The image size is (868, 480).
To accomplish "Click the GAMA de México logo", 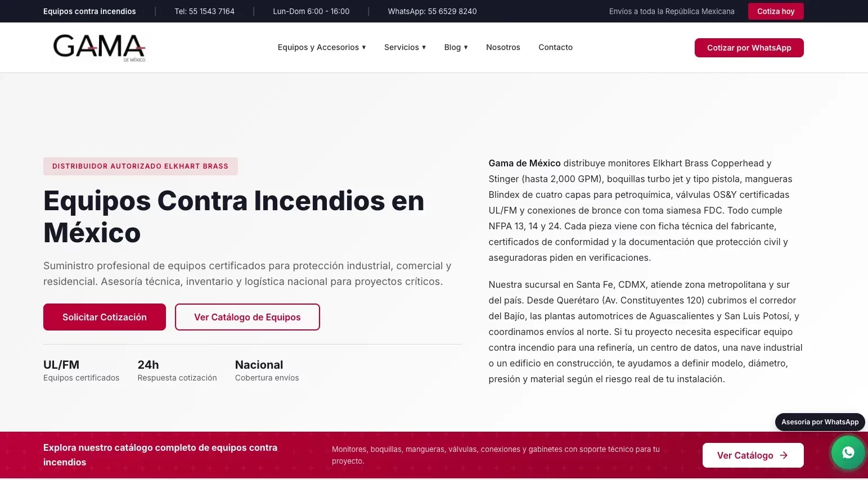I will click(99, 47).
